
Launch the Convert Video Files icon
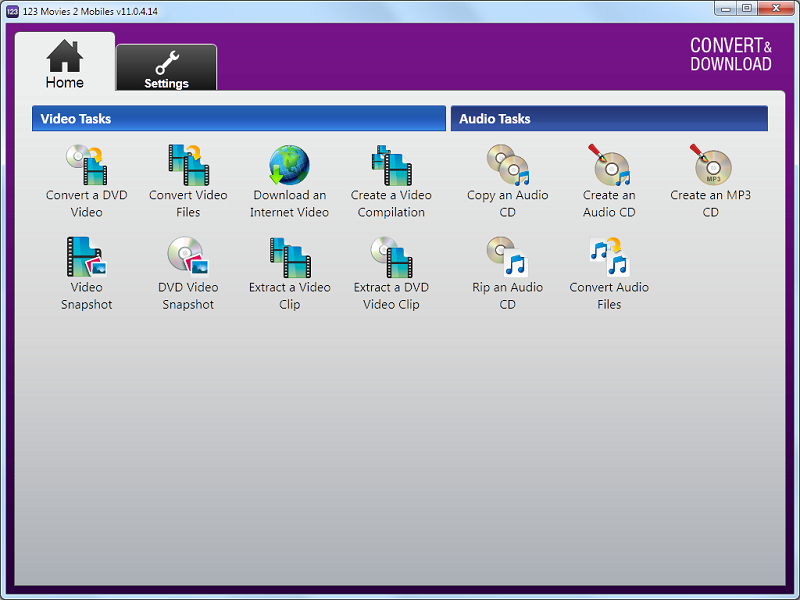pos(188,166)
